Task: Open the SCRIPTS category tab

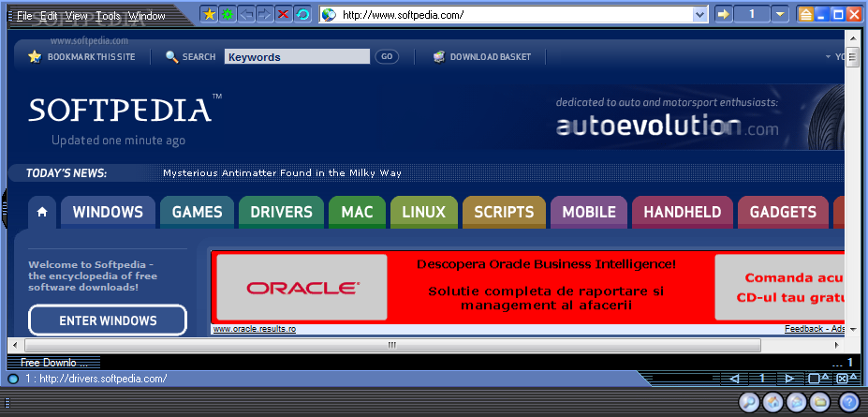Action: 505,212
